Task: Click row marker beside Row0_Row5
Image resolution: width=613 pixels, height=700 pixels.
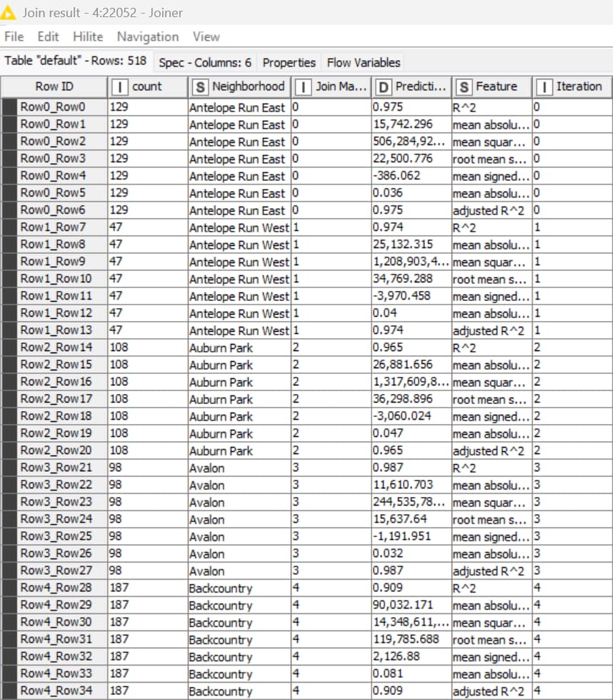Action: click(x=9, y=193)
